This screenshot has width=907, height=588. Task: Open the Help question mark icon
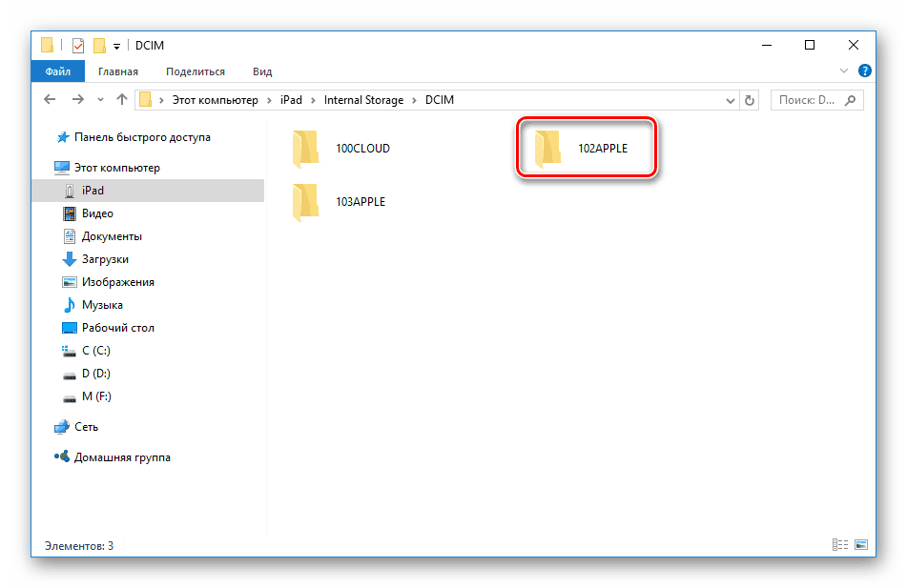pyautogui.click(x=864, y=71)
